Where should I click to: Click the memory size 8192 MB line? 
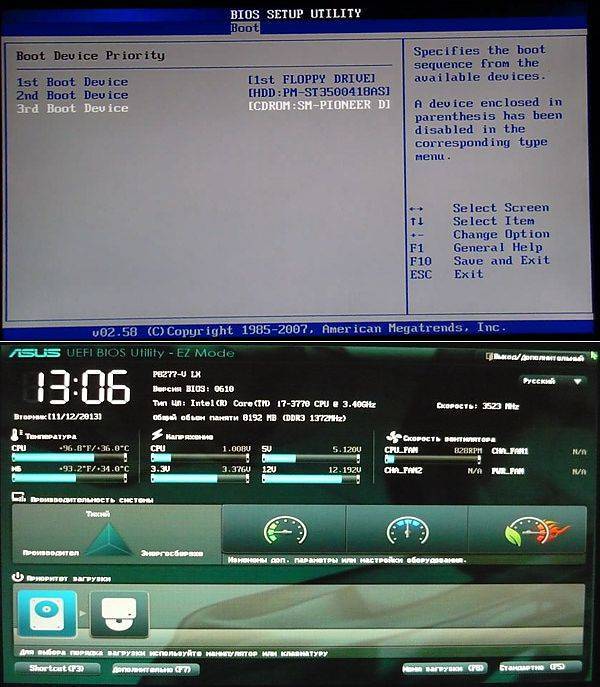pyautogui.click(x=249, y=418)
